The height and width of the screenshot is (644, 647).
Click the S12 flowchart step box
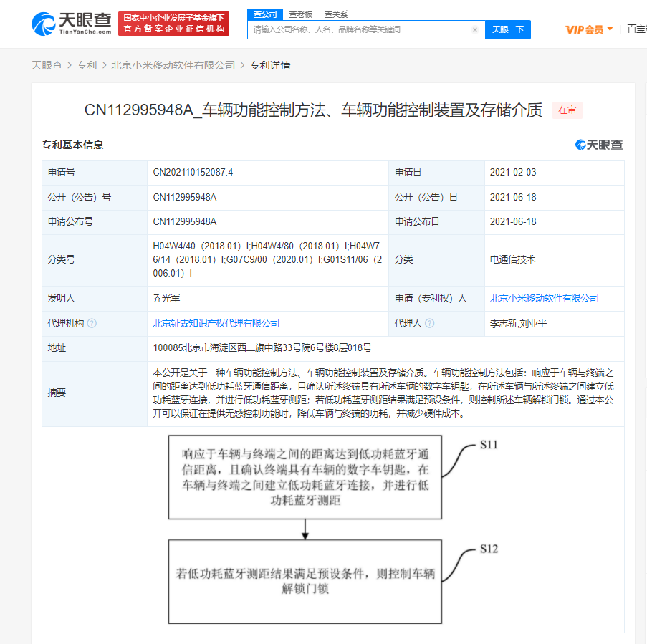[304, 582]
